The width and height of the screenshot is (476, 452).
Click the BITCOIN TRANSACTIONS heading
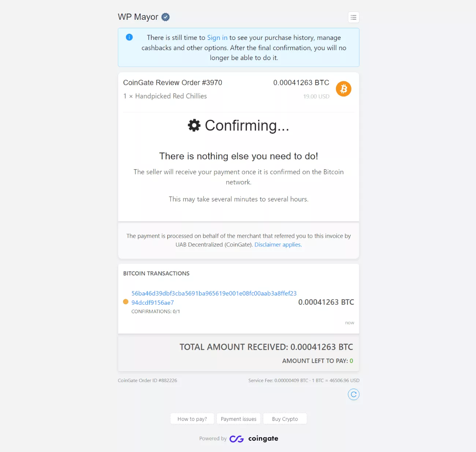pyautogui.click(x=156, y=274)
